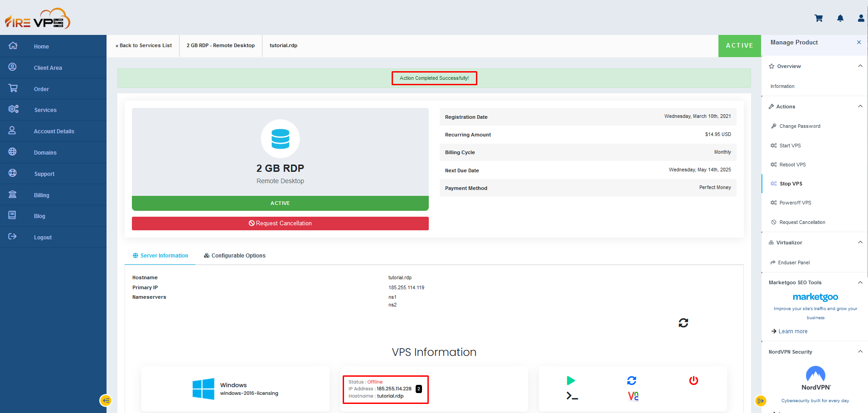
Task: Click the database icon above 2 GB RDP
Action: click(x=280, y=139)
